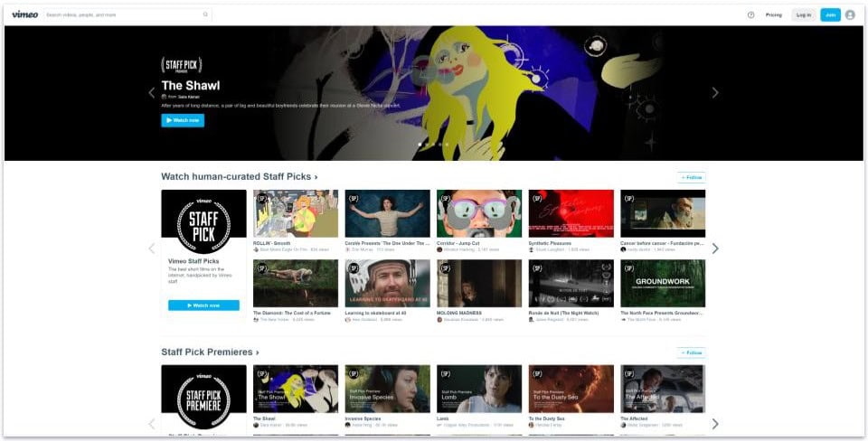Open To the Dusty Sea thumbnail

click(571, 389)
